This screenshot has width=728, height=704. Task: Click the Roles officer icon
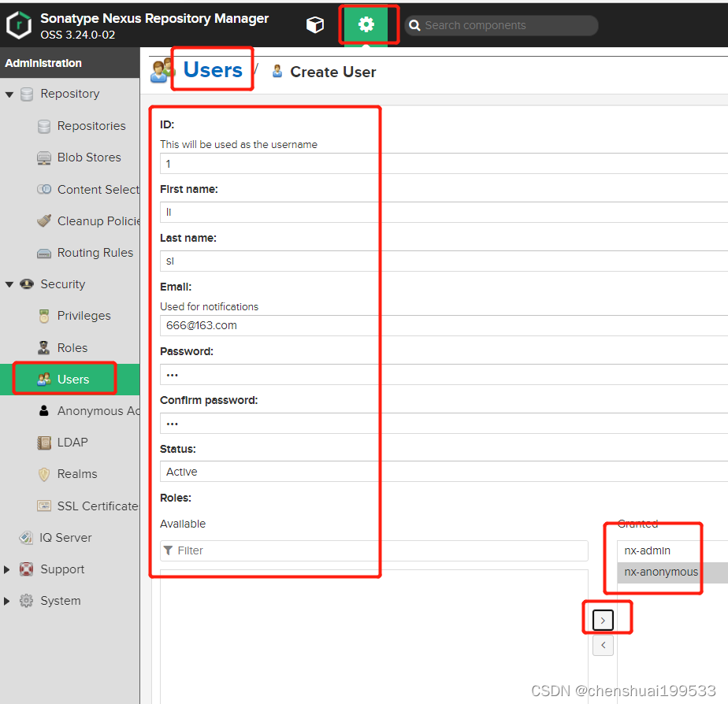43,347
